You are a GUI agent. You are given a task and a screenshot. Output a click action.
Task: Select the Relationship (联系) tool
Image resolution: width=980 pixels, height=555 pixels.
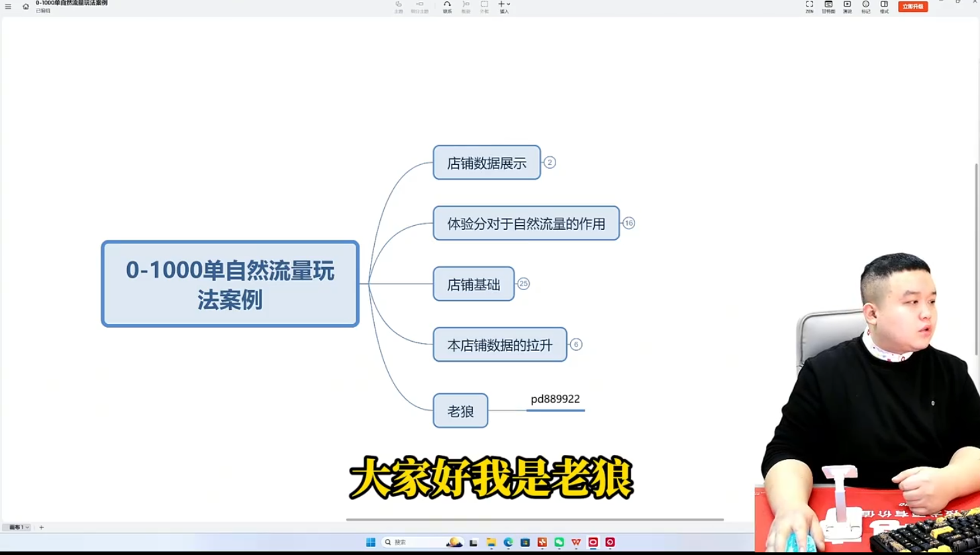(447, 7)
